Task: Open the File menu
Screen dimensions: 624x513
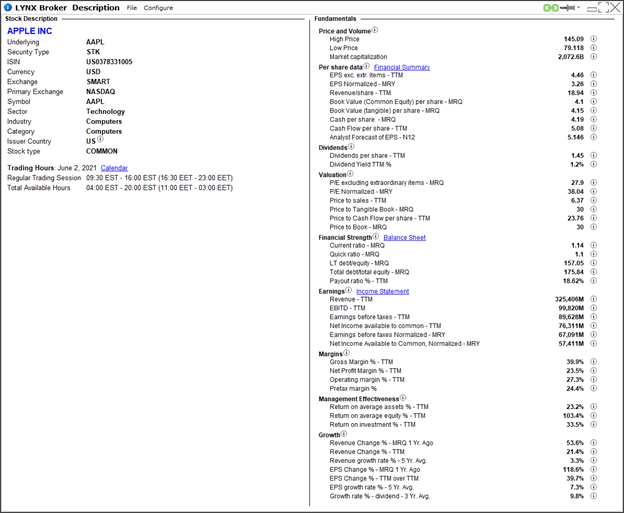Action: pyautogui.click(x=132, y=8)
